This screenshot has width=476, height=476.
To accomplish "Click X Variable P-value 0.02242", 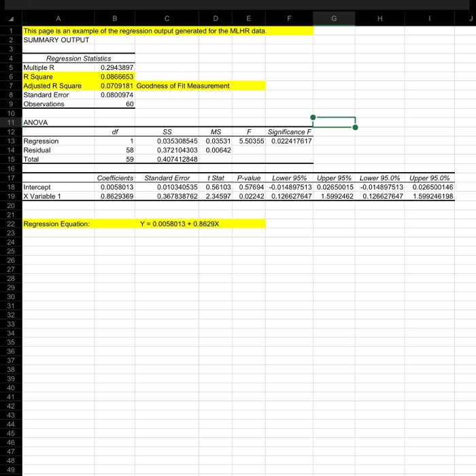I will (x=252, y=196).
